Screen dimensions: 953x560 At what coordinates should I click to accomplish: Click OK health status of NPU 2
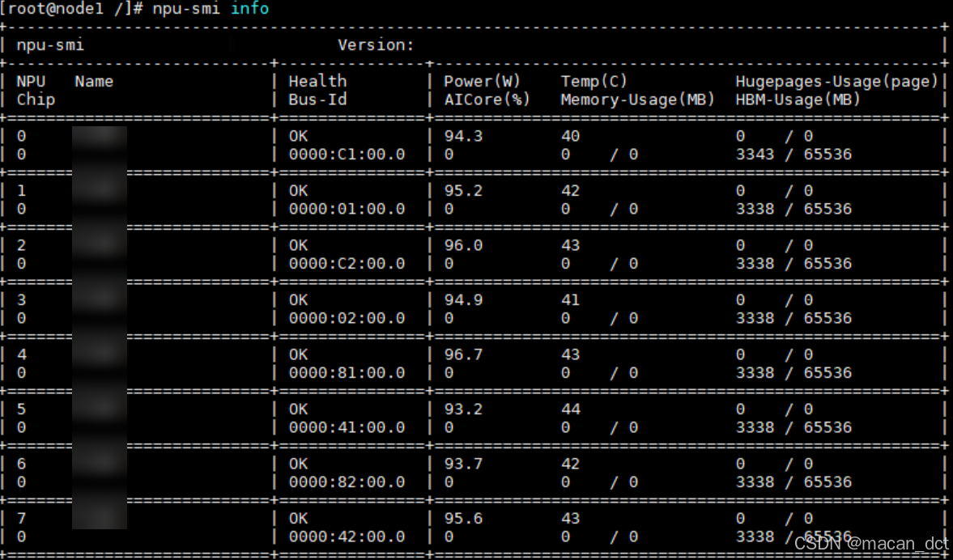click(299, 245)
